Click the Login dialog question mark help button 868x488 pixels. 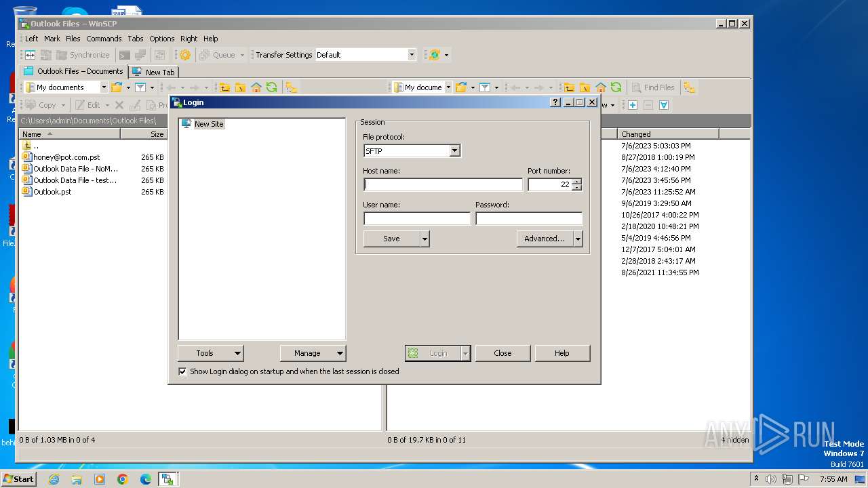point(555,102)
